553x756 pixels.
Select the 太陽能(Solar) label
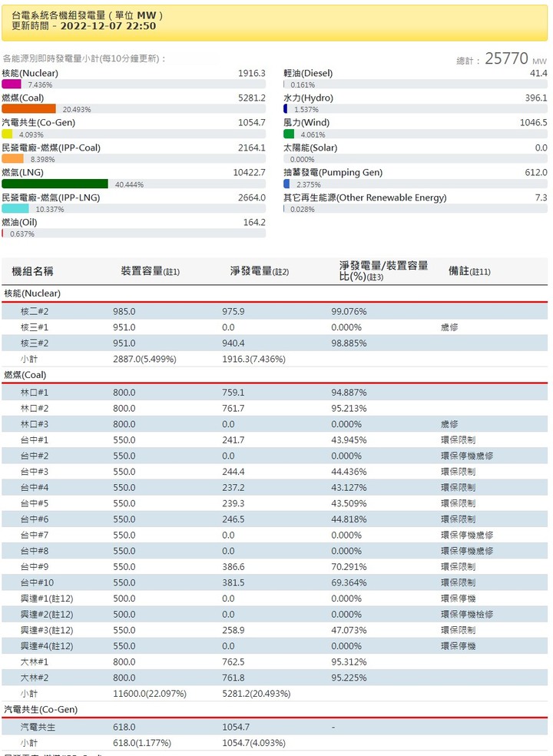pos(310,148)
